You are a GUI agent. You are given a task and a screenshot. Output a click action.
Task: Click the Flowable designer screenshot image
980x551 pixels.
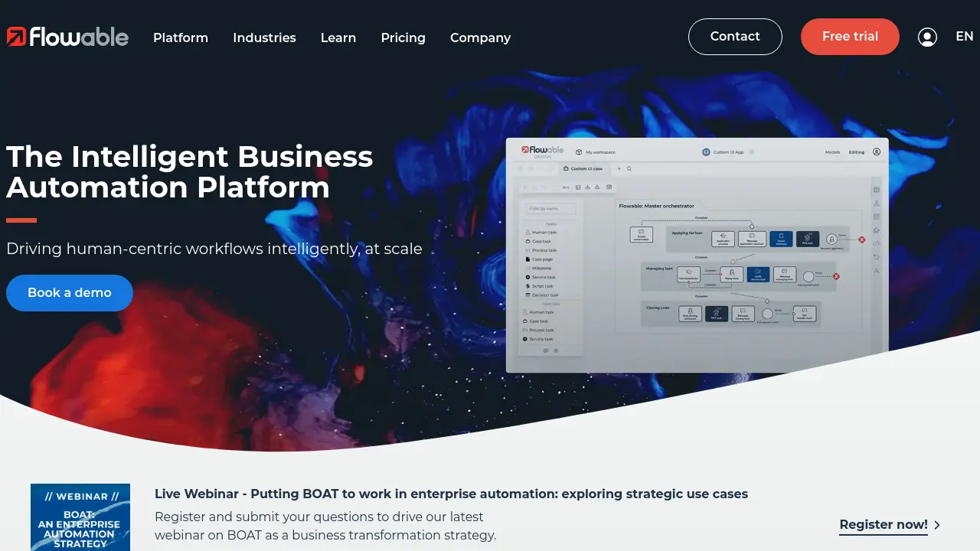[697, 255]
